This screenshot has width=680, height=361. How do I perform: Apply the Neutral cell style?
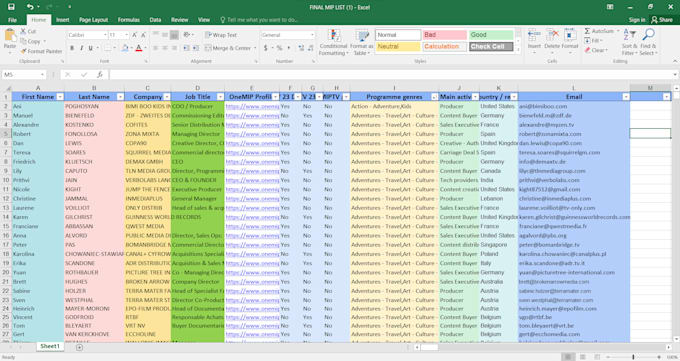tap(398, 46)
